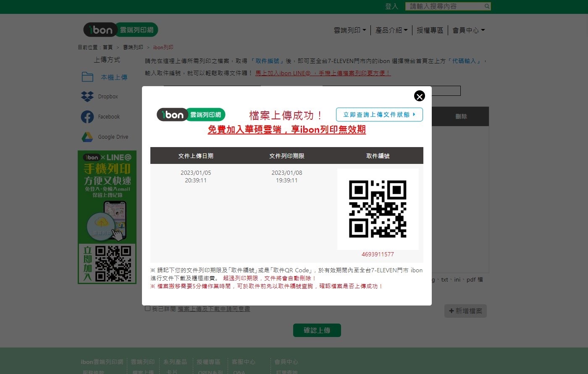The width and height of the screenshot is (588, 374).
Task: Click the Facebook label
Action: [x=109, y=117]
